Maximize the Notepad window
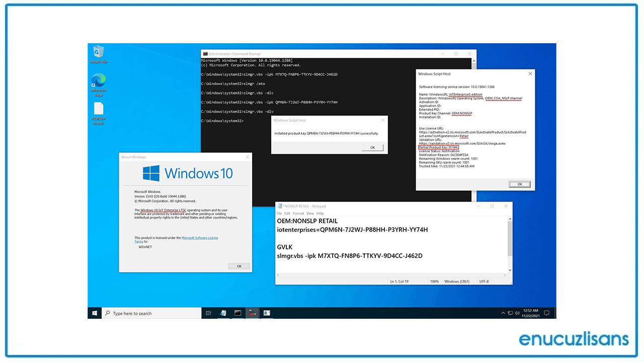This screenshot has height=362, width=644. tap(492, 206)
